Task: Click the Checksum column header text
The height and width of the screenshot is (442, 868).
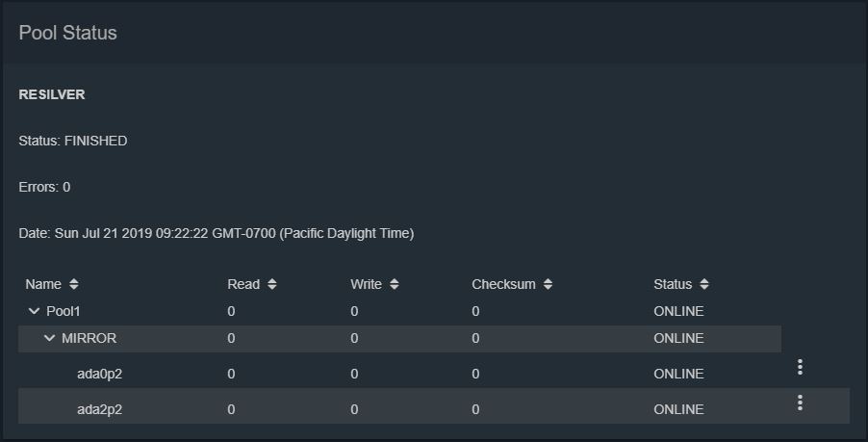Action: (503, 284)
